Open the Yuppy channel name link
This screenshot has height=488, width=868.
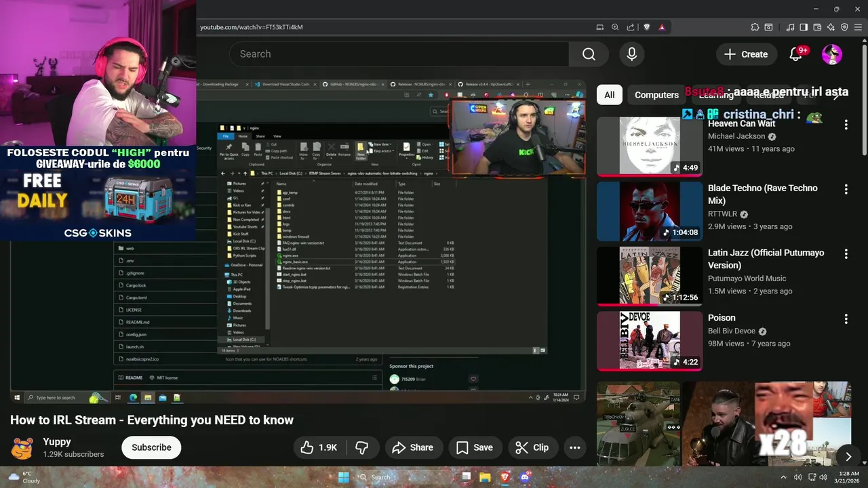57,441
